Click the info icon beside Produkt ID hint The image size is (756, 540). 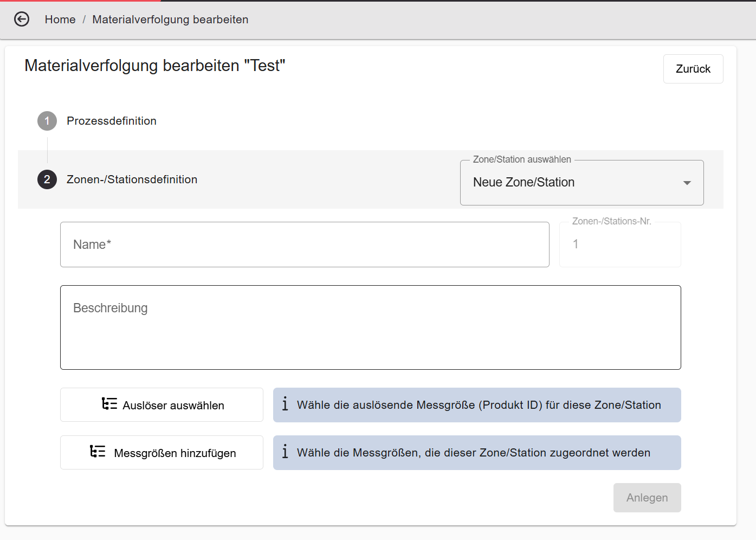click(285, 404)
